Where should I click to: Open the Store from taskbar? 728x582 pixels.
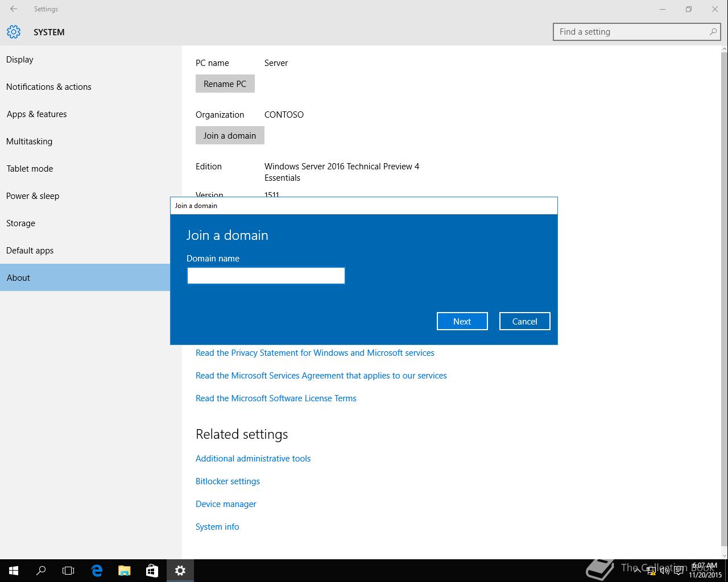coord(152,571)
